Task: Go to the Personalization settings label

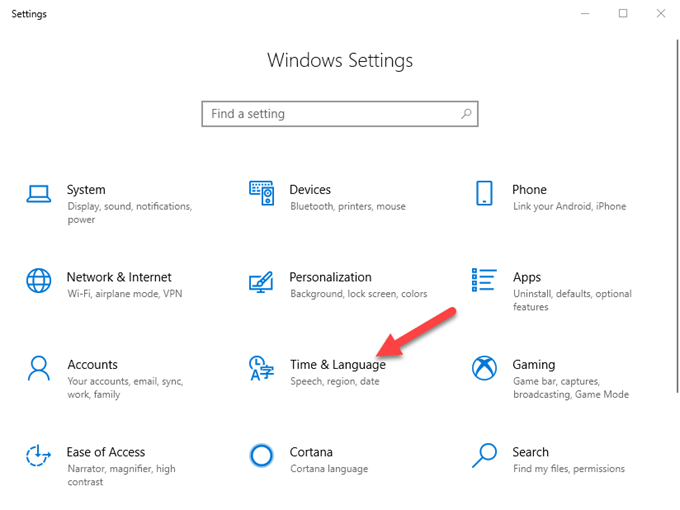Action: click(330, 277)
